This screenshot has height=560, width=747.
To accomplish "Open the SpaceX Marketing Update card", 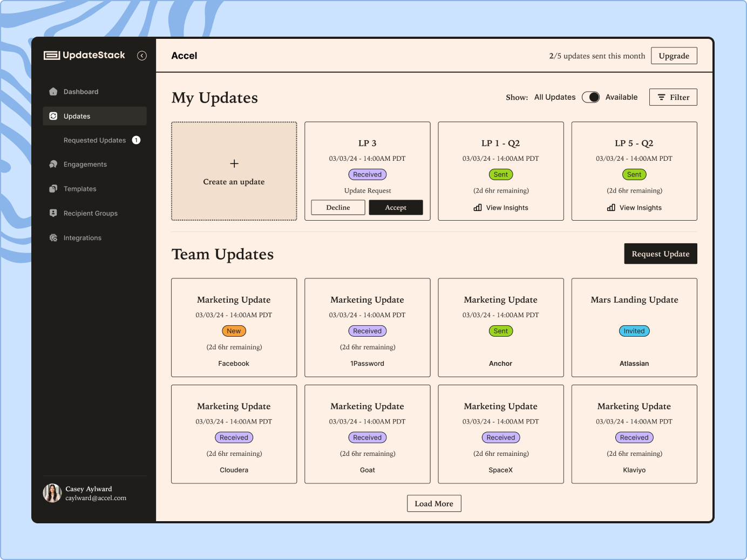I will pyautogui.click(x=501, y=434).
